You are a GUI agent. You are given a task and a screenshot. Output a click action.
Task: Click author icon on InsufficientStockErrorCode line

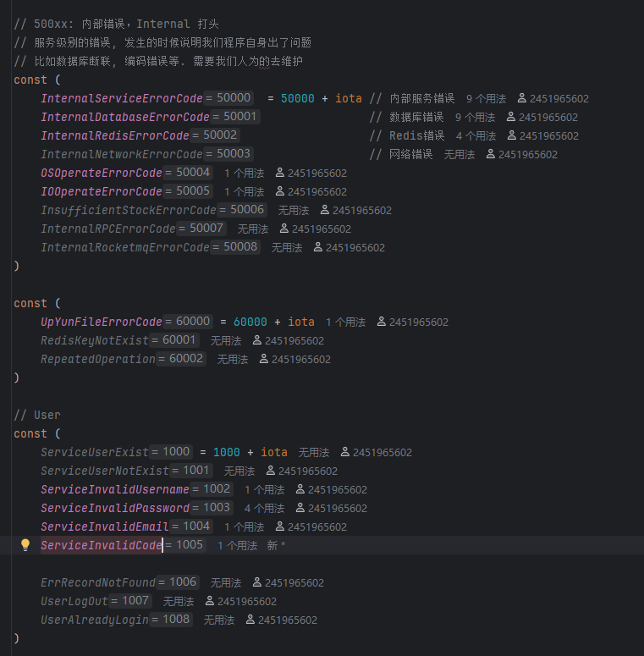324,210
